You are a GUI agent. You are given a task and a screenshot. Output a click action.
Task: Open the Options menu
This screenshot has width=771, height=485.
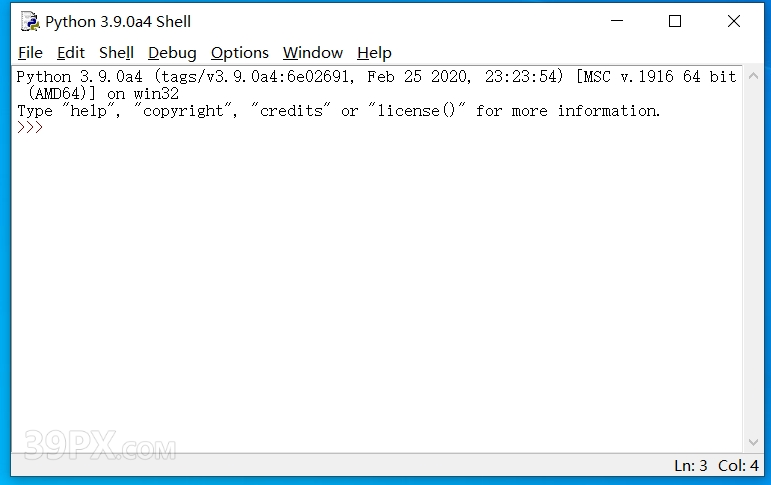(x=240, y=53)
